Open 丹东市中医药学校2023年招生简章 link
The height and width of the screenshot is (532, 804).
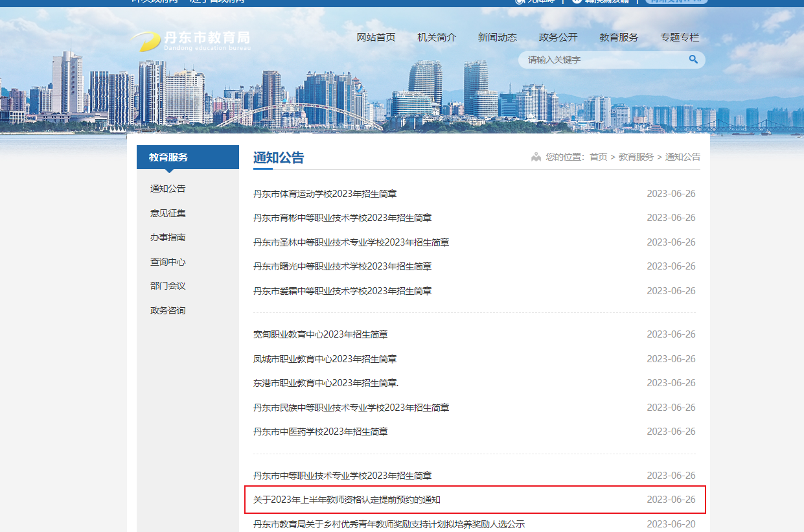(x=320, y=432)
